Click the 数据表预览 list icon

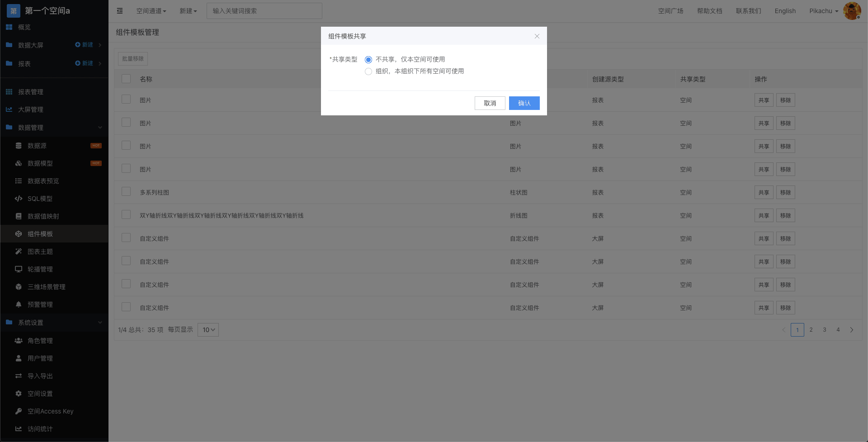click(x=19, y=181)
